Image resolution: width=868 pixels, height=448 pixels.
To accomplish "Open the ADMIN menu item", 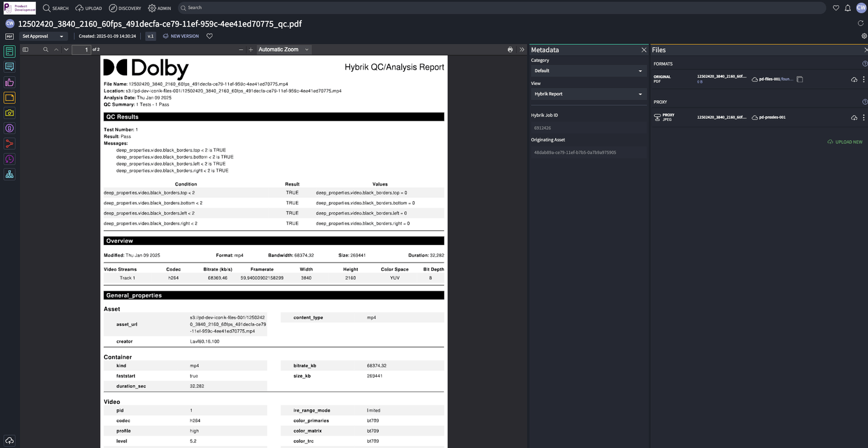I will pos(159,8).
